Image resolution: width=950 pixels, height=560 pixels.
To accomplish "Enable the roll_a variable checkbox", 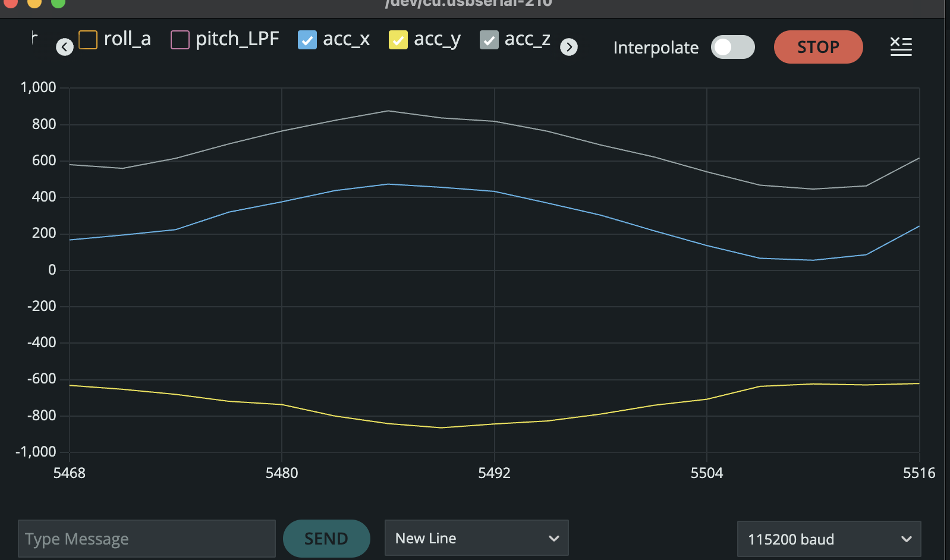I will pyautogui.click(x=88, y=40).
